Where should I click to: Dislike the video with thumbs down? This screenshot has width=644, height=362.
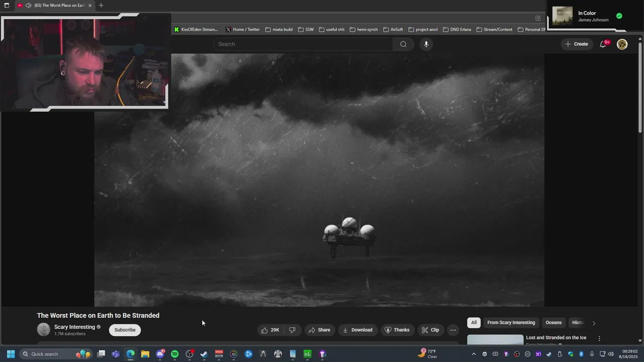[292, 330]
